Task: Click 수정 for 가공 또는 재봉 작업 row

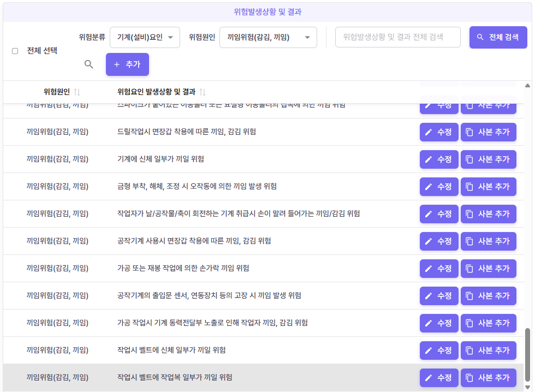Action: [439, 269]
